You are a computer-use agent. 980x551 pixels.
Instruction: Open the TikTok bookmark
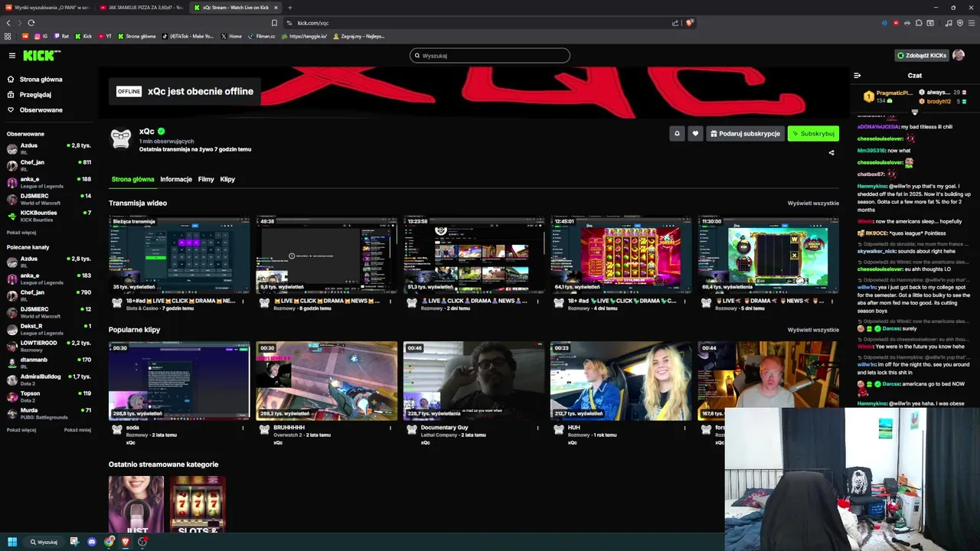point(188,36)
